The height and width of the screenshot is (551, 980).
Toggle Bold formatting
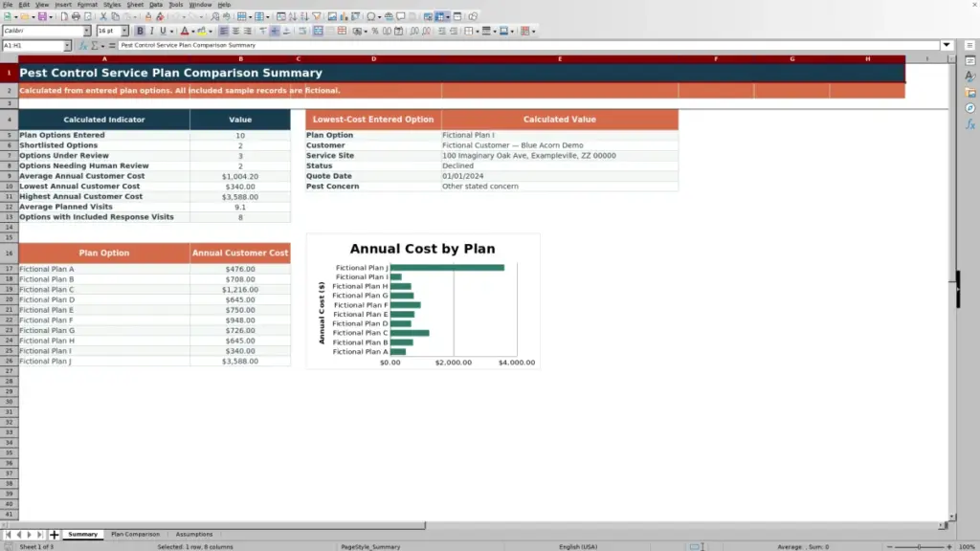pos(140,32)
